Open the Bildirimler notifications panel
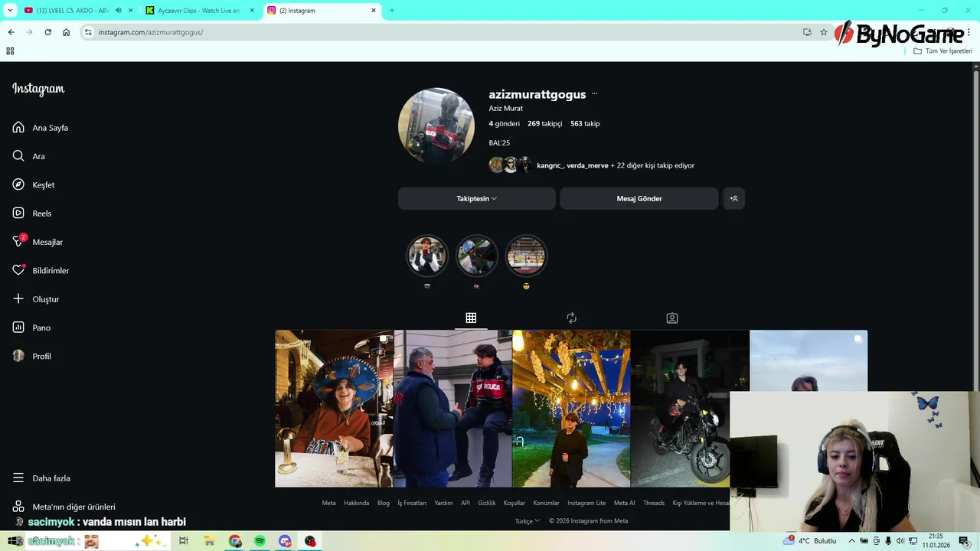Viewport: 980px width, 551px height. tap(41, 271)
